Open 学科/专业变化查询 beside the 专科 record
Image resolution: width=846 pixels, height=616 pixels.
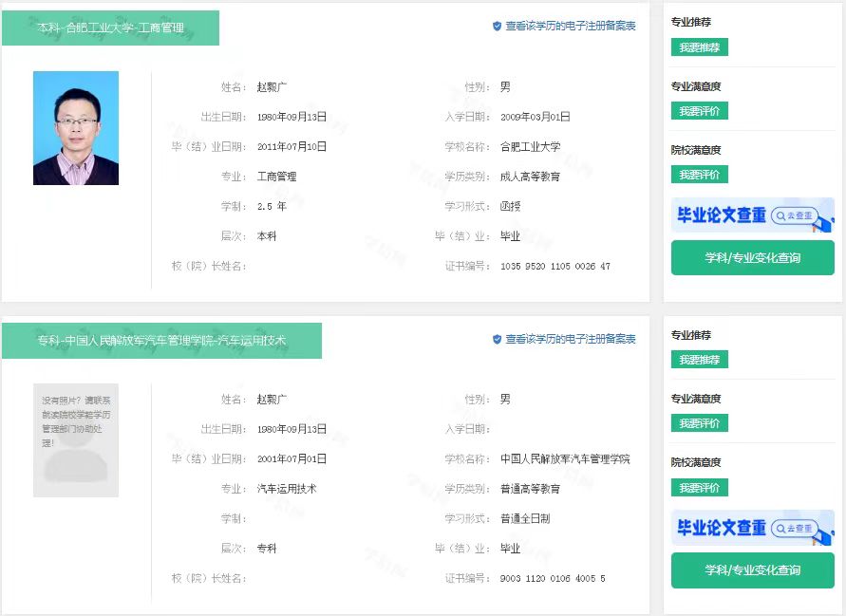(752, 570)
